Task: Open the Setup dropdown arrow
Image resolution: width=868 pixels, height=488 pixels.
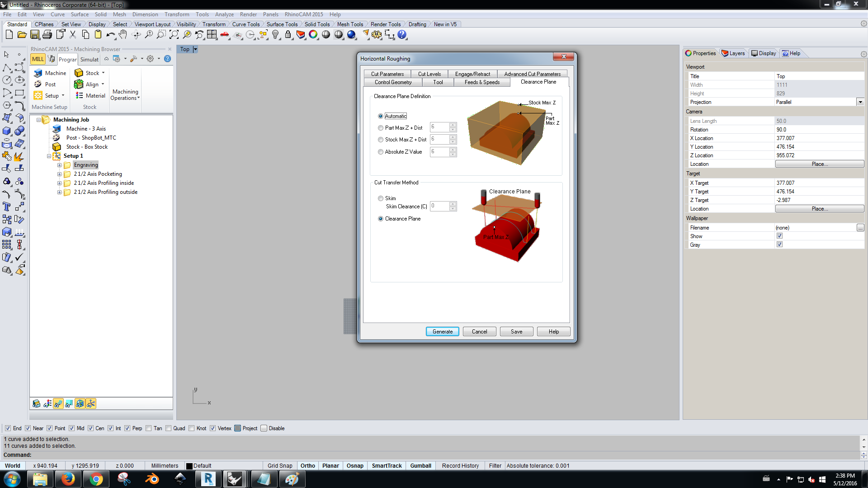Action: [63, 95]
